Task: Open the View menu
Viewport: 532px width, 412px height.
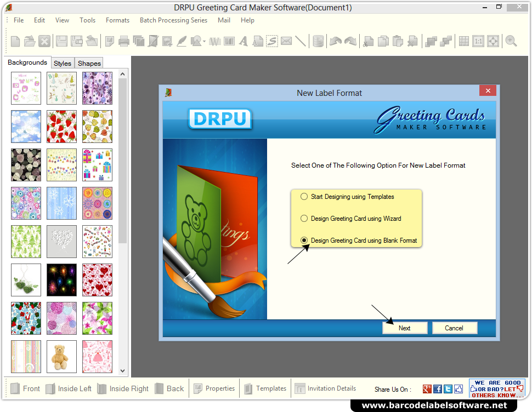Action: point(62,20)
